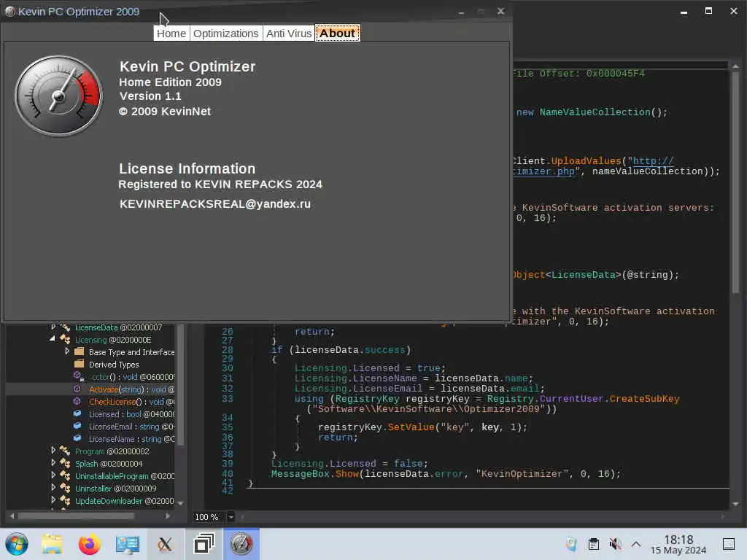Select Activate(string) method in tree

point(131,389)
